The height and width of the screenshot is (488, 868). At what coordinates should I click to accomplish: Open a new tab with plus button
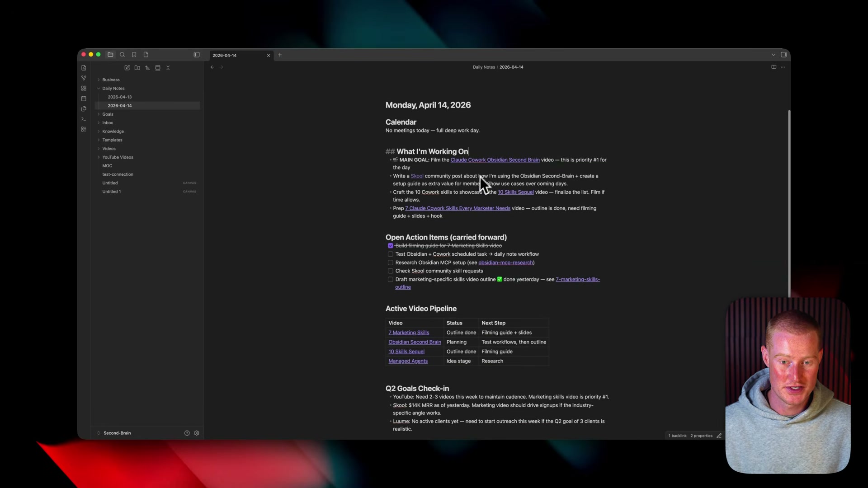point(280,55)
